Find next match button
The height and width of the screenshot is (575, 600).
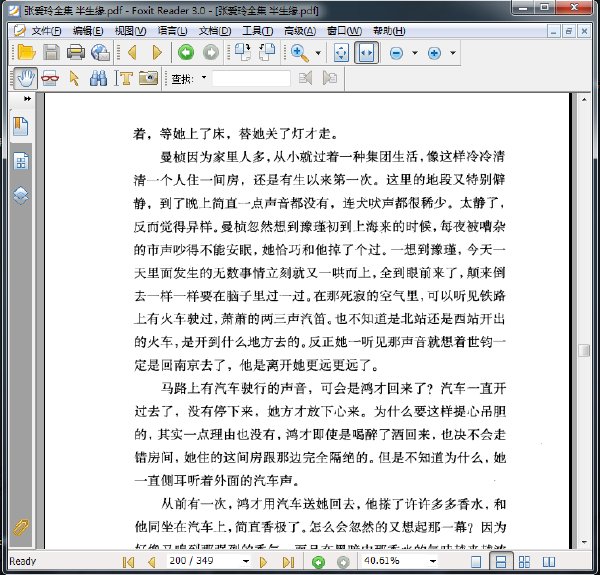click(329, 78)
